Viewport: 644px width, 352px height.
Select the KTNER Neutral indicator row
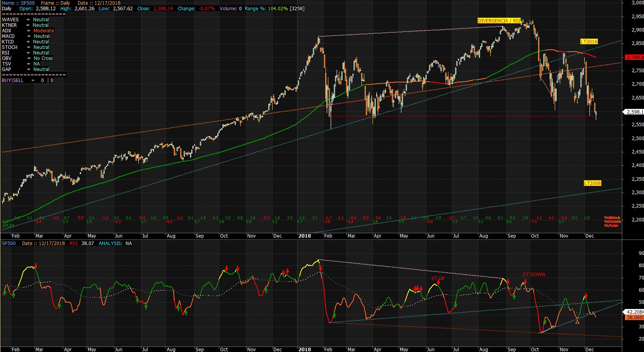26,25
